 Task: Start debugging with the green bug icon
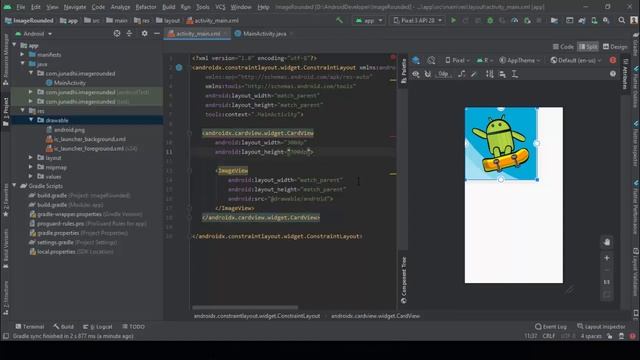[490, 20]
